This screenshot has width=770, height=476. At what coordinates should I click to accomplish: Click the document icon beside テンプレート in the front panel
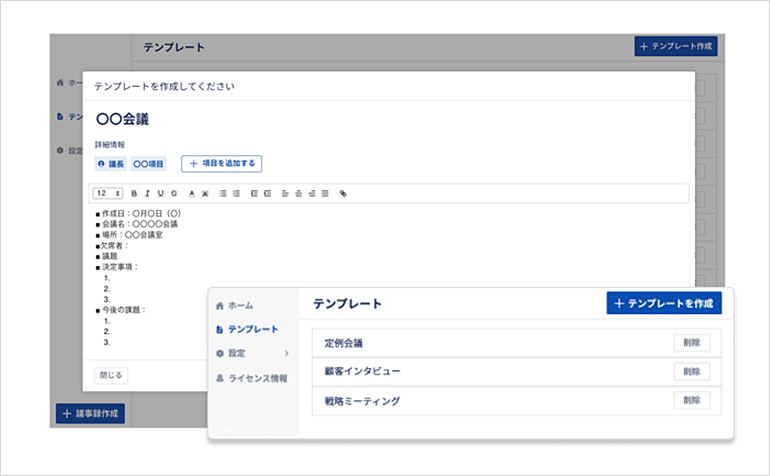coord(220,330)
